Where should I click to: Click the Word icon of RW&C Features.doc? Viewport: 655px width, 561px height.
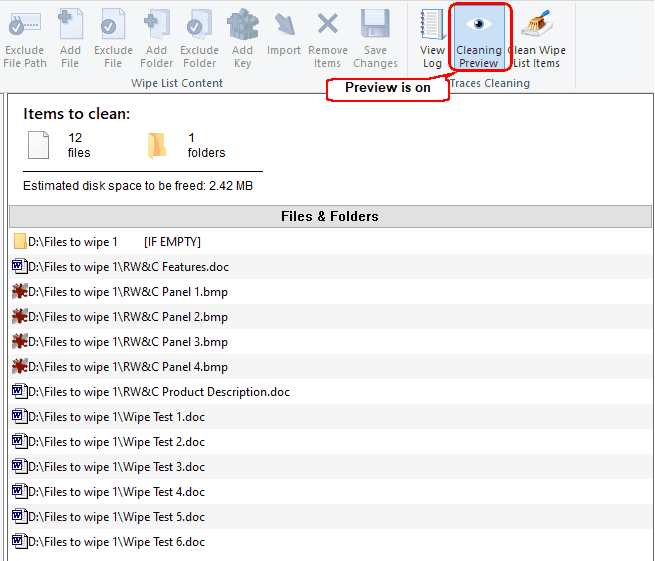pyautogui.click(x=19, y=266)
